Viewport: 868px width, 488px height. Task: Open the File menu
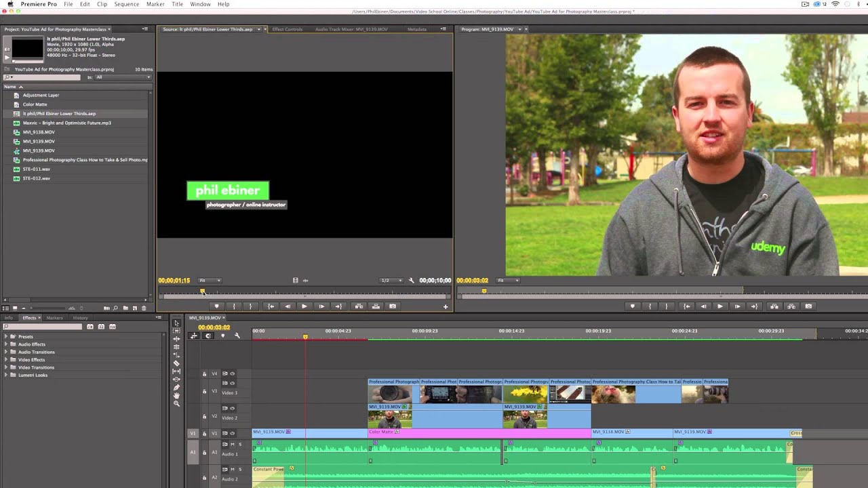coord(68,4)
